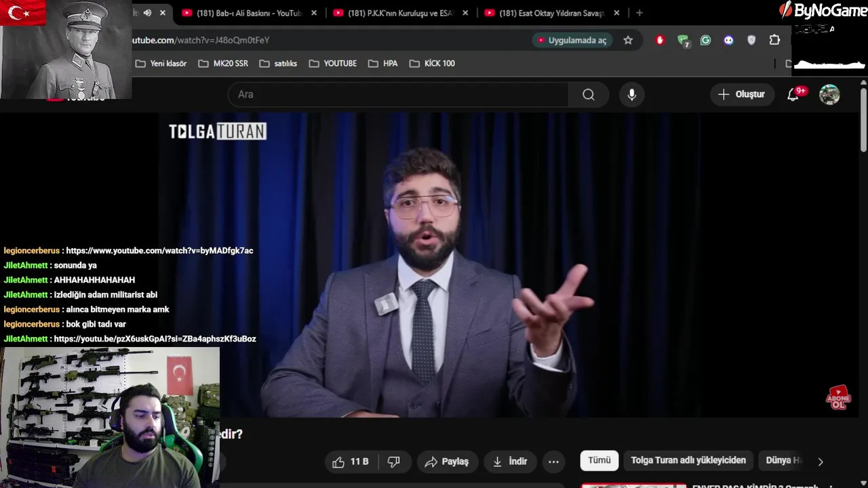Click the Uygulamada aç button
The image size is (868, 488).
[x=572, y=40]
